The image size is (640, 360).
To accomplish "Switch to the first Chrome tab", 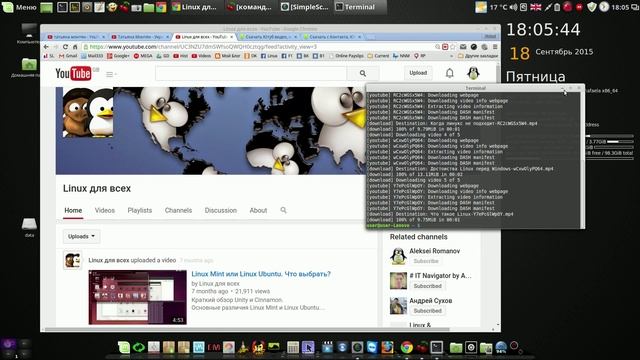I will pos(76,37).
